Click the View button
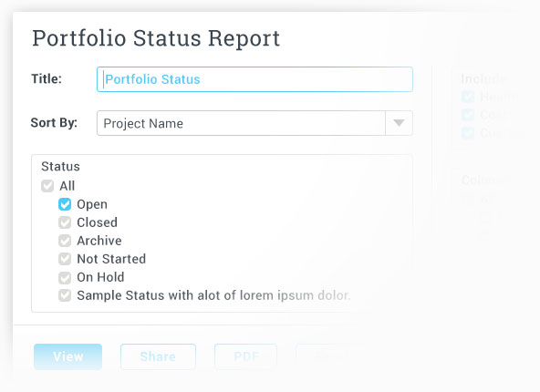540x392 pixels. [x=67, y=356]
